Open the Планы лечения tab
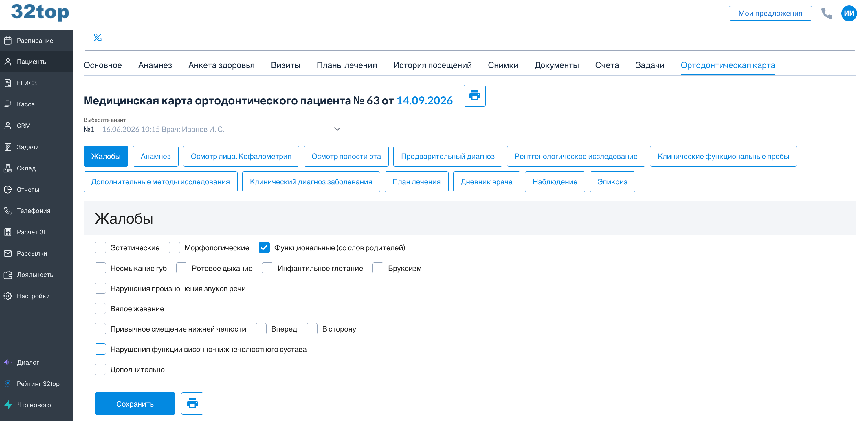 click(x=346, y=65)
